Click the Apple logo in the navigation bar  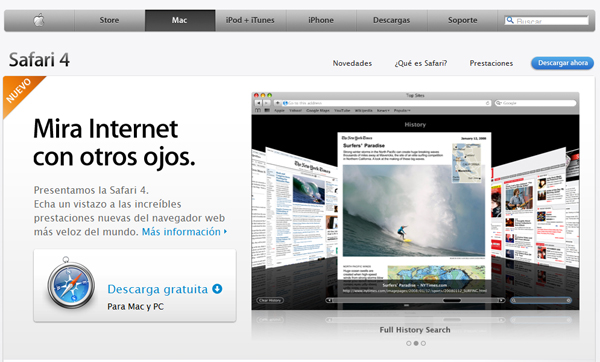click(x=39, y=20)
